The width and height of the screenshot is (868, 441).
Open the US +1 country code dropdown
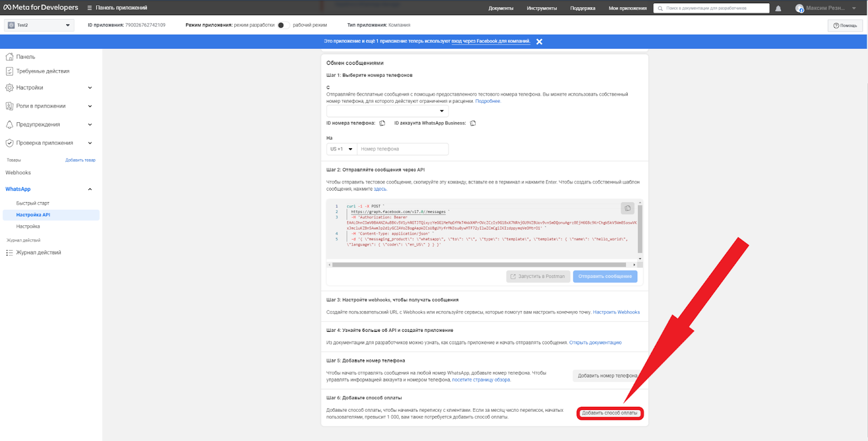click(342, 149)
